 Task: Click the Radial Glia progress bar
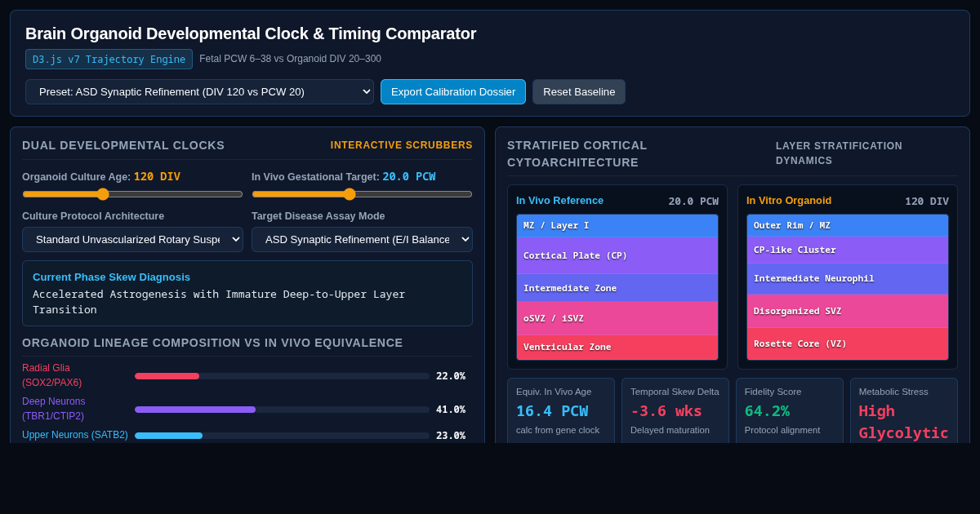282,376
